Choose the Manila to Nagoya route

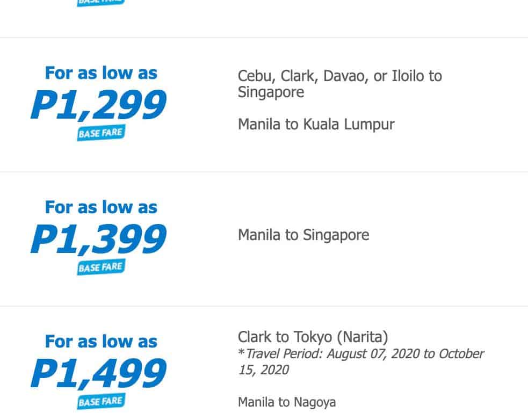point(287,402)
